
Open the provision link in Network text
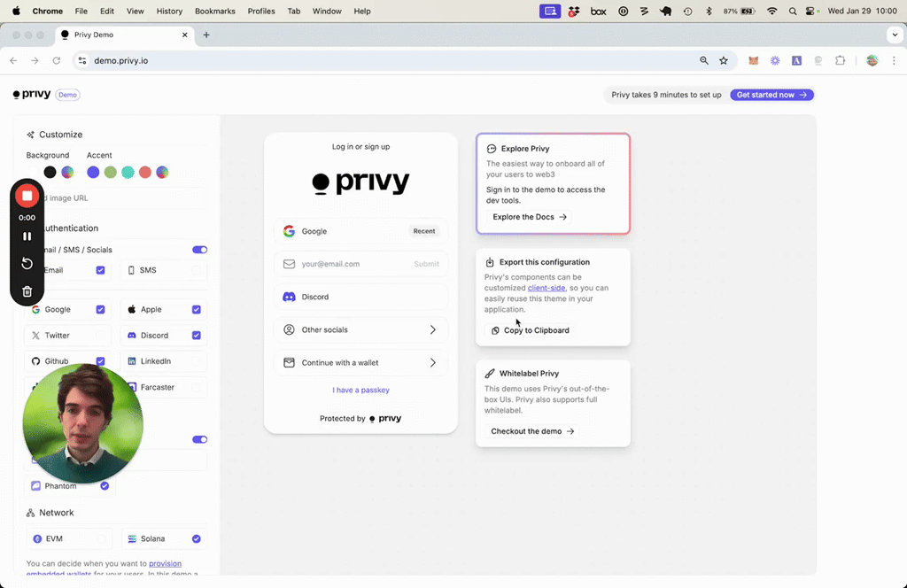[165, 564]
